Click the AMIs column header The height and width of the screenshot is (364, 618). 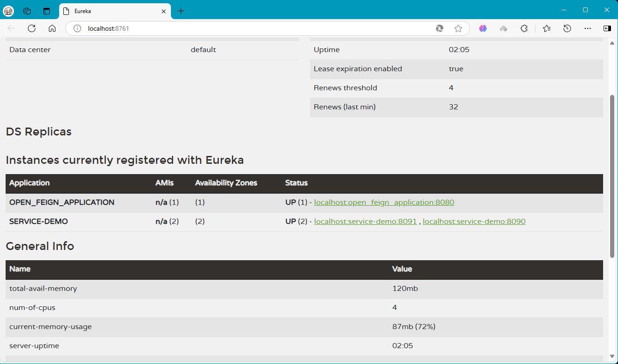(164, 183)
